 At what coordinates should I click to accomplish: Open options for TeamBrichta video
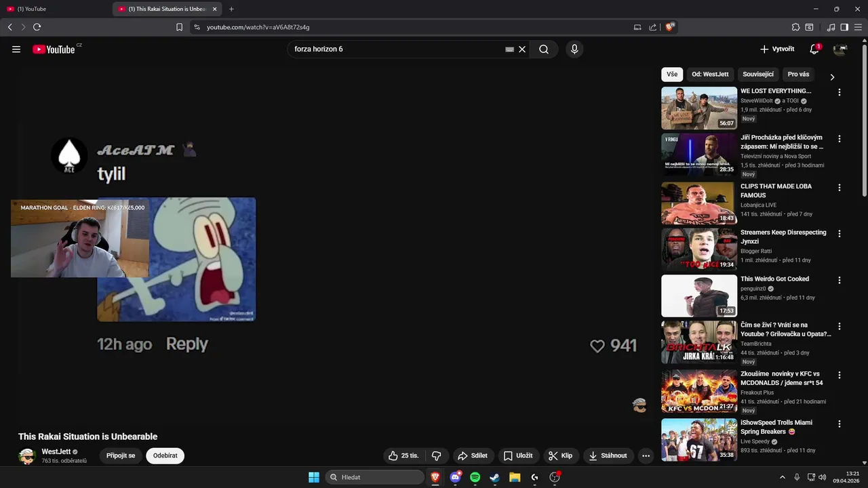point(839,326)
